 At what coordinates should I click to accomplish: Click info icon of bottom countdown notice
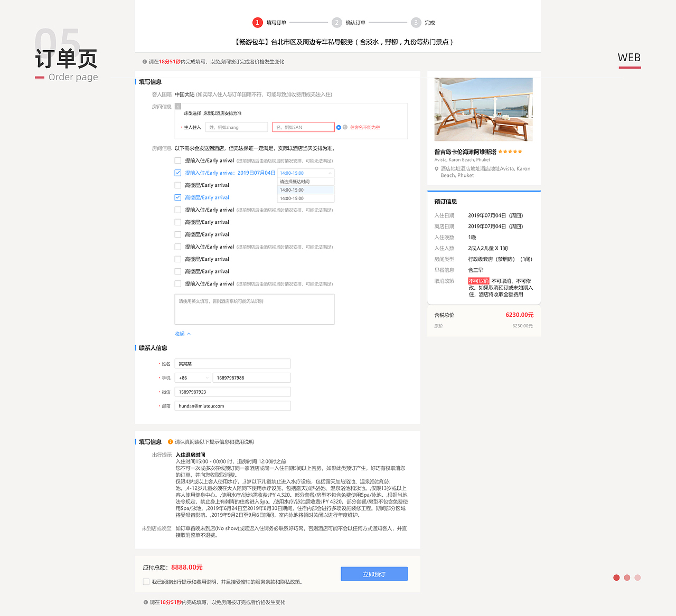pyautogui.click(x=146, y=602)
